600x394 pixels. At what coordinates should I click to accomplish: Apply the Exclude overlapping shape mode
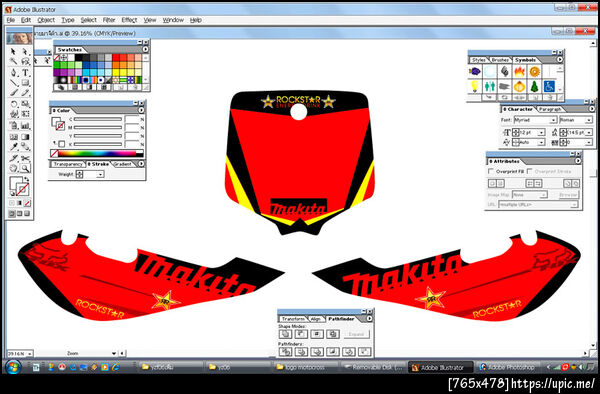click(333, 334)
